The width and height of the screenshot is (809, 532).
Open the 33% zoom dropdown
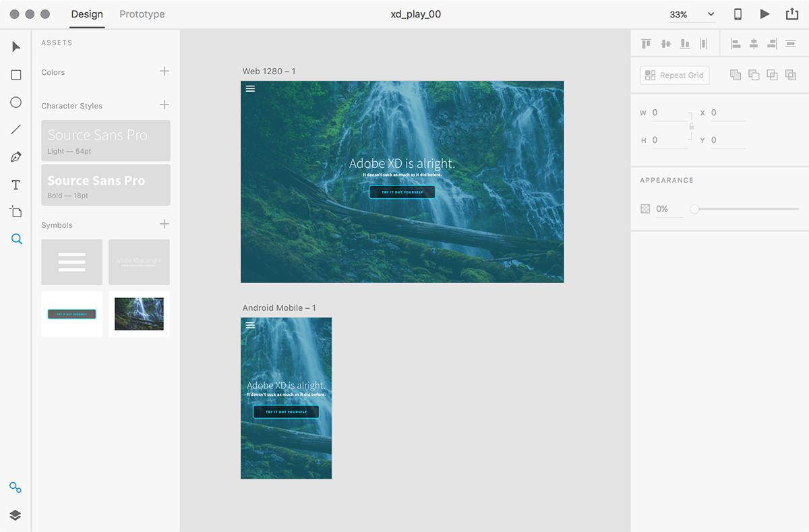point(692,14)
